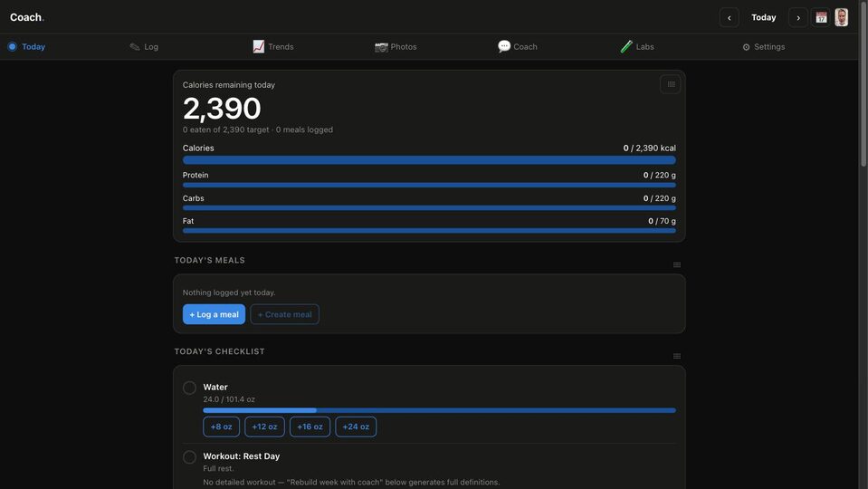Click the Trends chart icon
The height and width of the screenshot is (489, 868).
[x=259, y=46]
